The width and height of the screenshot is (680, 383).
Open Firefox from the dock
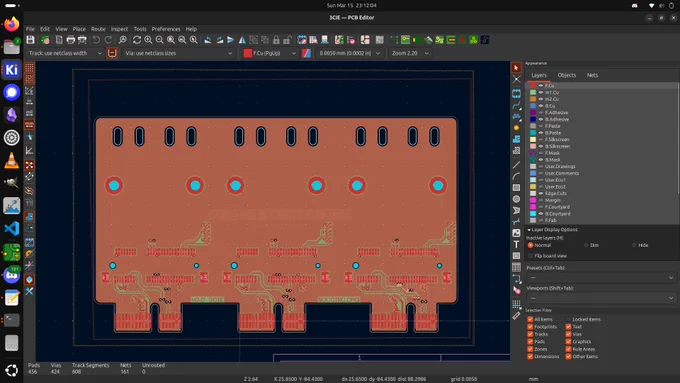(11, 24)
